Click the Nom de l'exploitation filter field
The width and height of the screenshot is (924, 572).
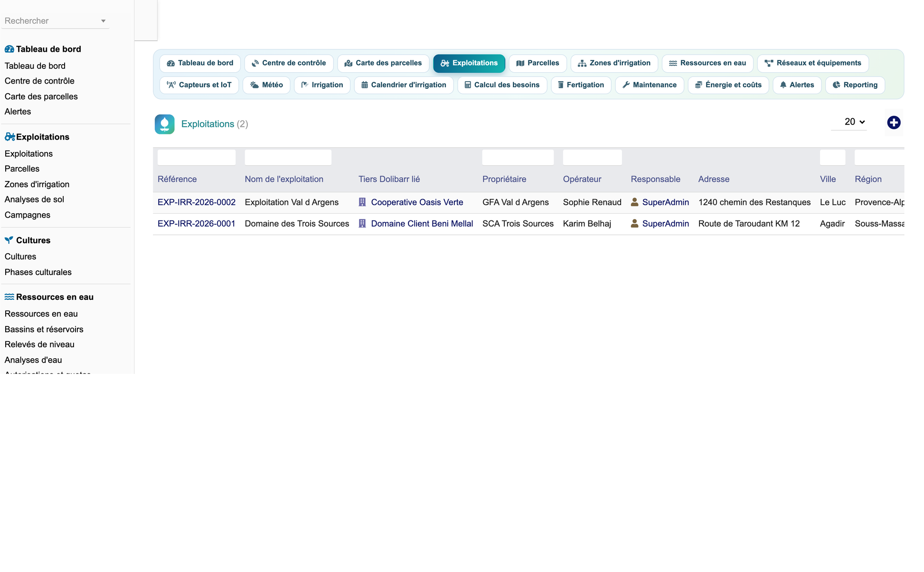pyautogui.click(x=288, y=157)
